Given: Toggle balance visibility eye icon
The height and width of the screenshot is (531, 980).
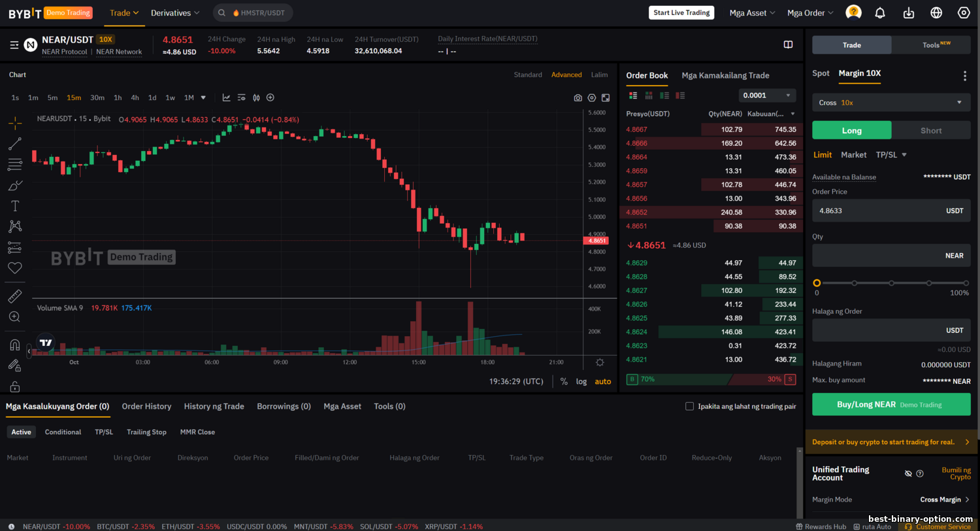Looking at the screenshot, I should point(907,473).
